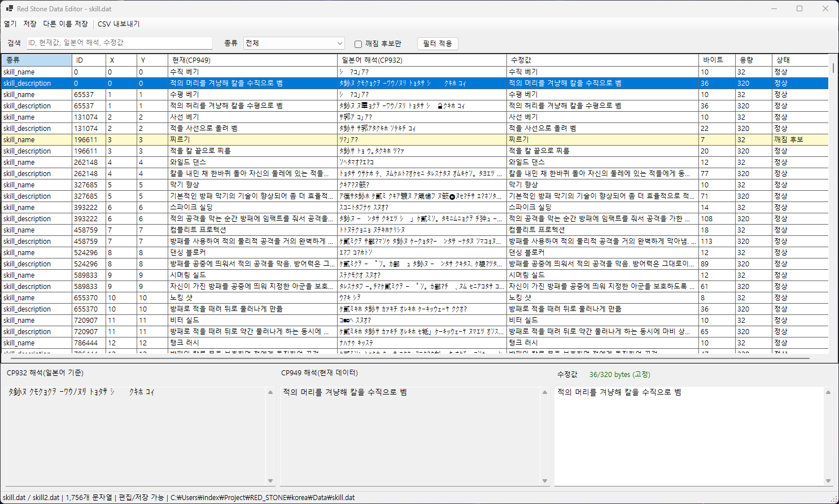
Task: Click the CP932 box scroll down arrow
Action: click(270, 481)
